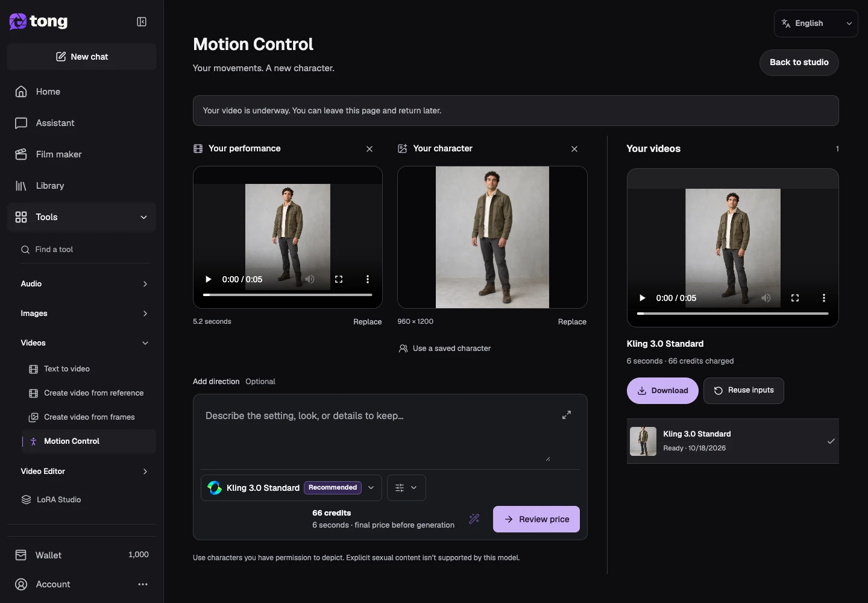Open fullscreen on the performance video

click(339, 279)
